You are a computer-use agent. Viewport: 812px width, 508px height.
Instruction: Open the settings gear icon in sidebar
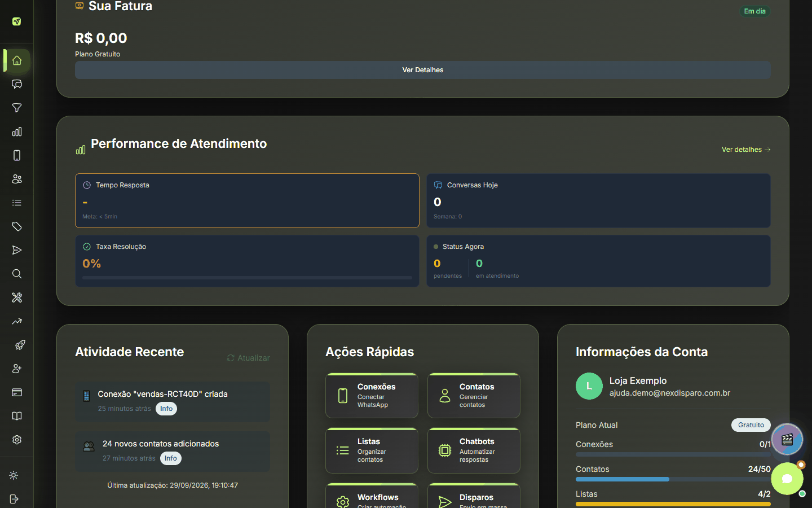(x=17, y=440)
